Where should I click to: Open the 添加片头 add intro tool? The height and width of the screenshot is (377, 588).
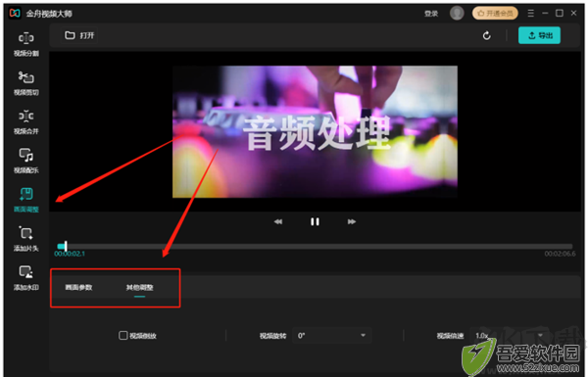(x=26, y=239)
